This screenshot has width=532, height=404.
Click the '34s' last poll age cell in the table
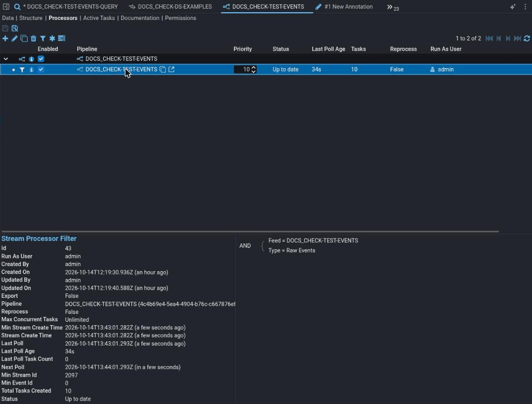[x=316, y=69]
